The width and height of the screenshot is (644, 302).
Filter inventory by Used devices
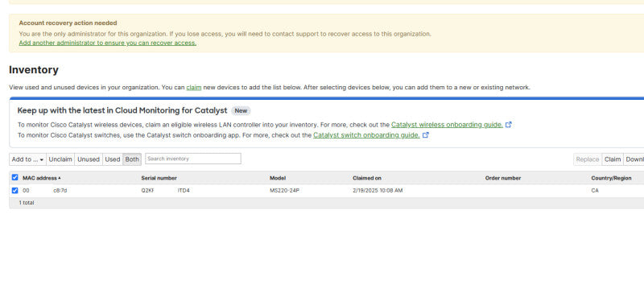pyautogui.click(x=113, y=159)
